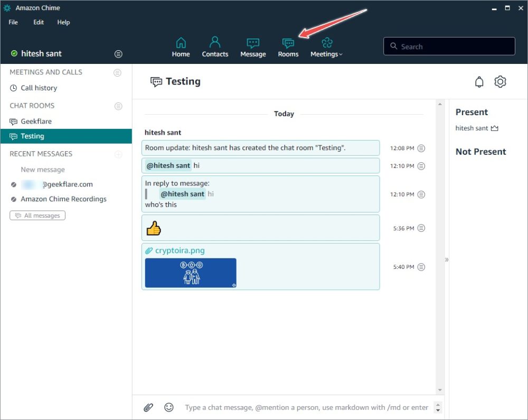Open Amazon Chime Recordings conversation
The height and width of the screenshot is (420, 528).
point(63,199)
